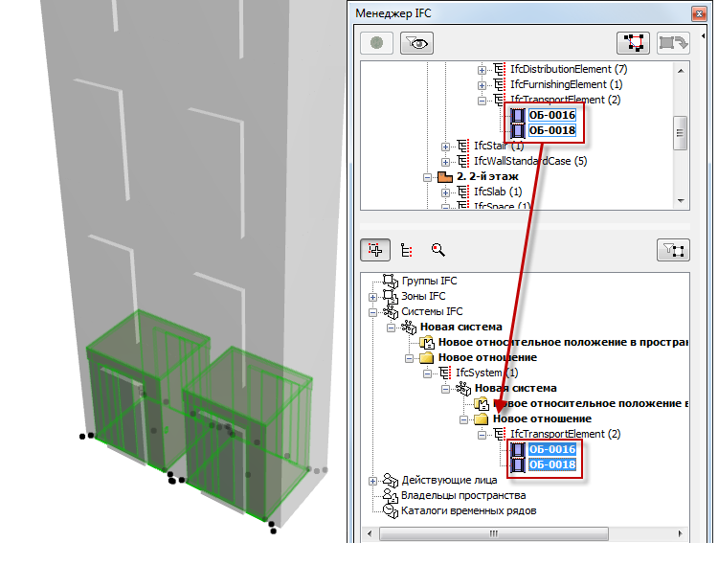
Task: Select first Новое относительное положение item
Action: point(563,342)
